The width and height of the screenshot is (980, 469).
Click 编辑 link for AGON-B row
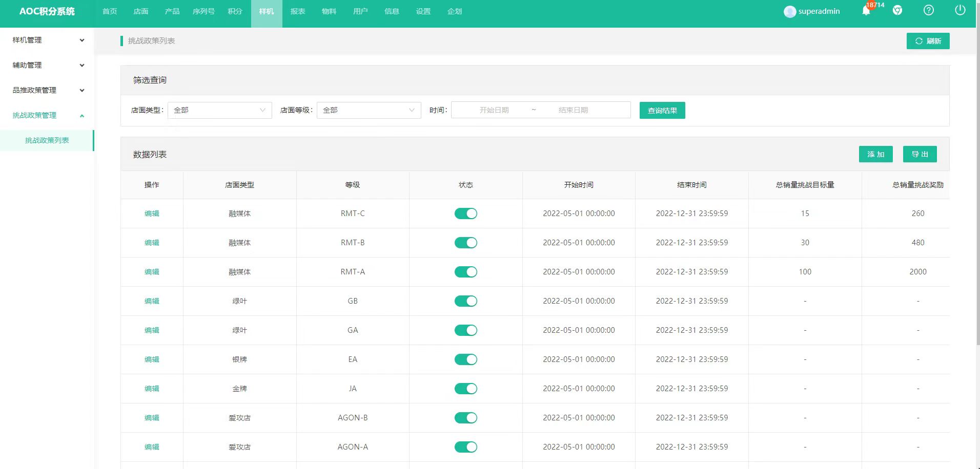152,418
